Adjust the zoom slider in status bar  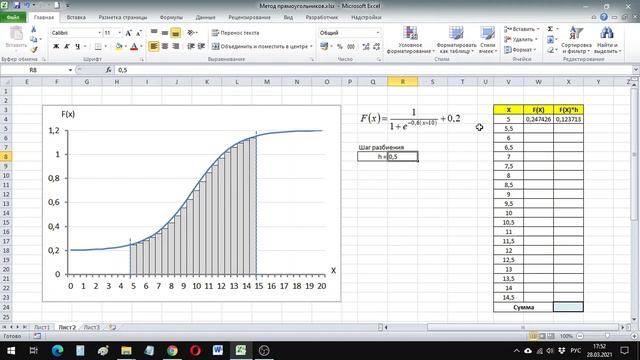607,336
